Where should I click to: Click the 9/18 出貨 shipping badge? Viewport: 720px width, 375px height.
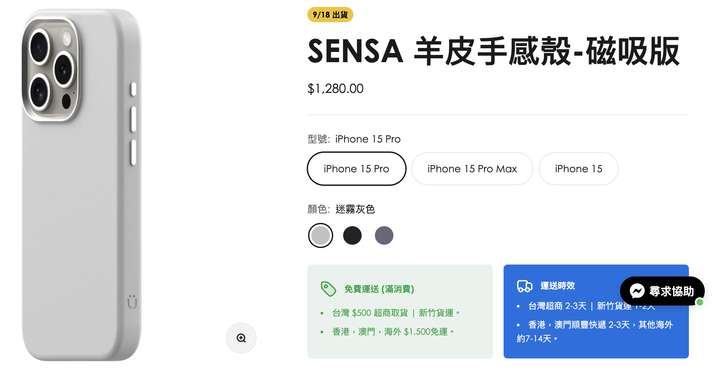coord(330,15)
